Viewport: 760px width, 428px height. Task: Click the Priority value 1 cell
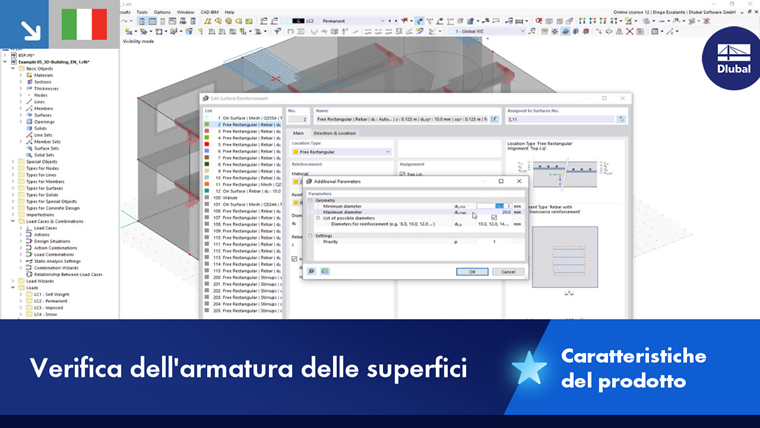[x=494, y=242]
